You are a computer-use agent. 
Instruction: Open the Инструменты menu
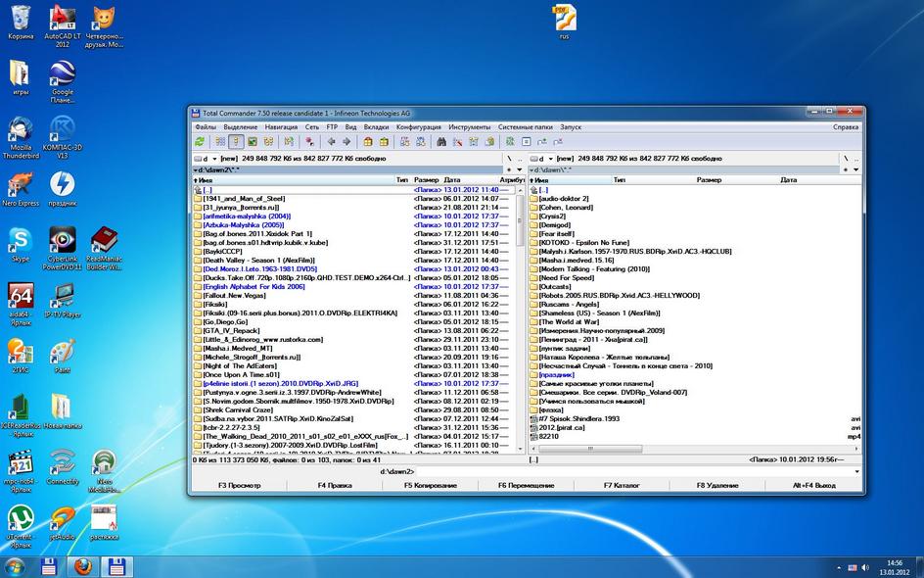469,126
